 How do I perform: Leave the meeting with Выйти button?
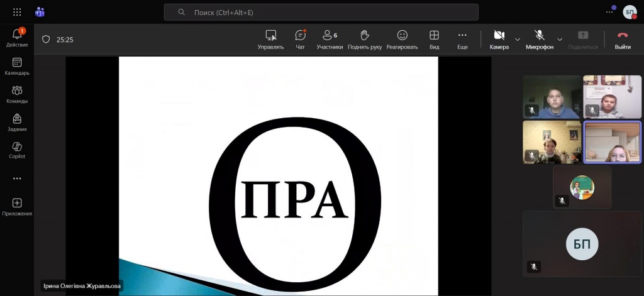coord(623,39)
